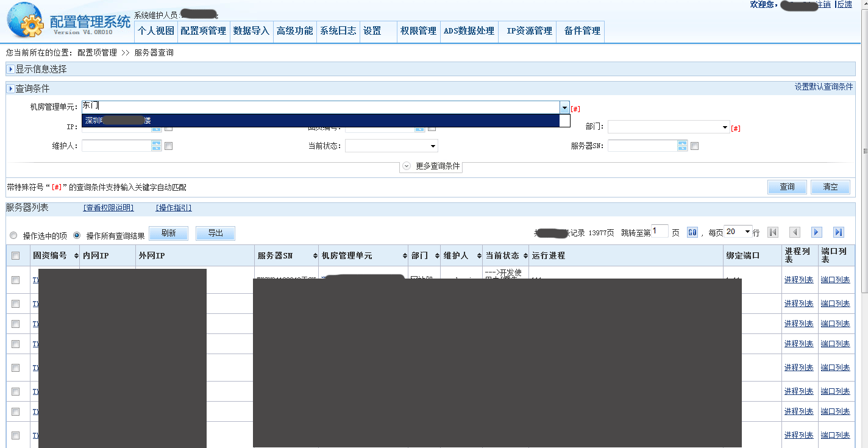This screenshot has height=448, width=868.
Task: Open the 数据导入 menu
Action: pos(251,31)
